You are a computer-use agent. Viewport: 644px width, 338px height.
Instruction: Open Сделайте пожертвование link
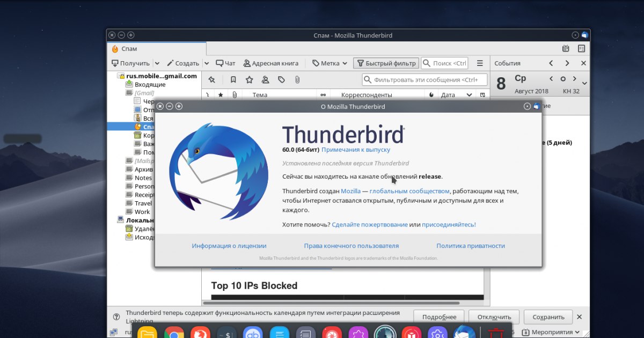coord(370,224)
